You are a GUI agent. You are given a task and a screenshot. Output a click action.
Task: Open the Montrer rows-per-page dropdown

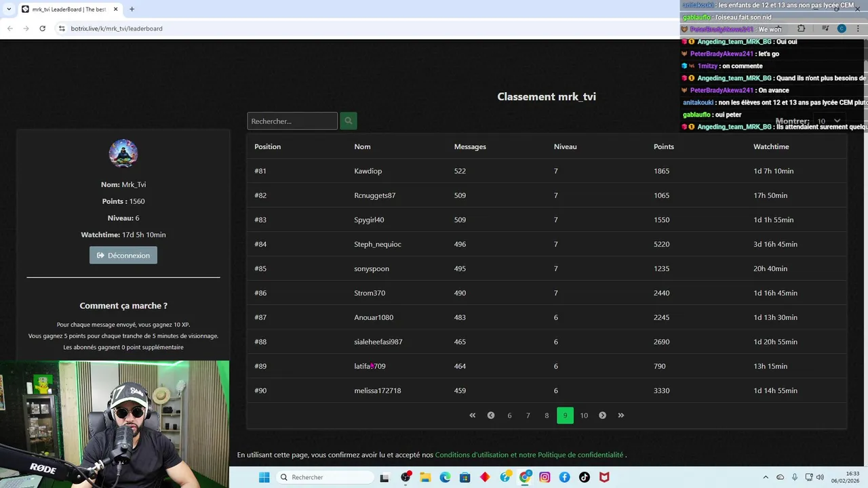pos(829,121)
